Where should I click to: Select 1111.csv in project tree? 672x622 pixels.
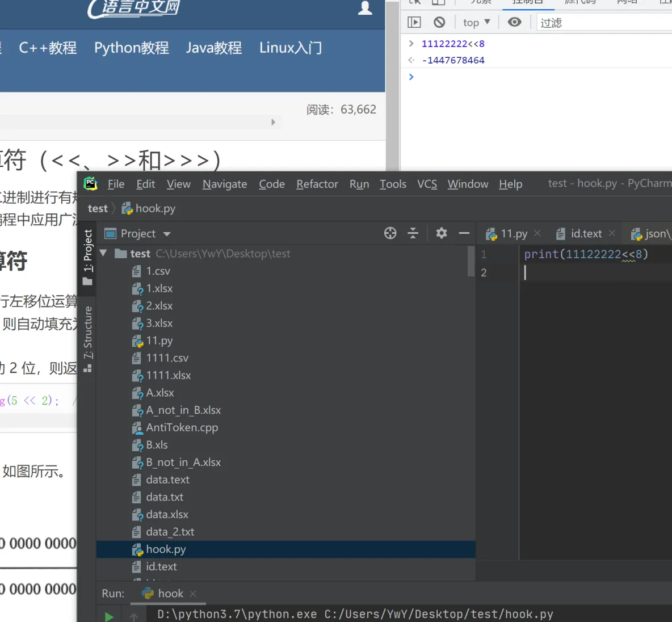coord(286,358)
